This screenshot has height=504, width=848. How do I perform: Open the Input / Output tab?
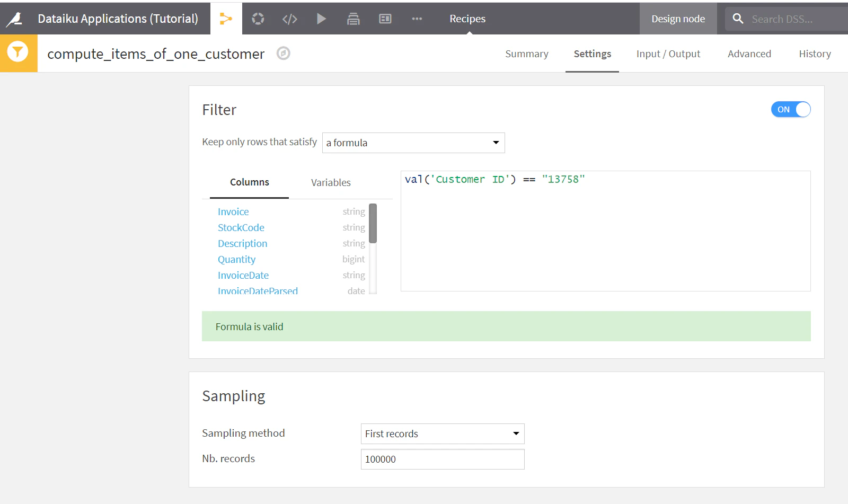click(668, 54)
